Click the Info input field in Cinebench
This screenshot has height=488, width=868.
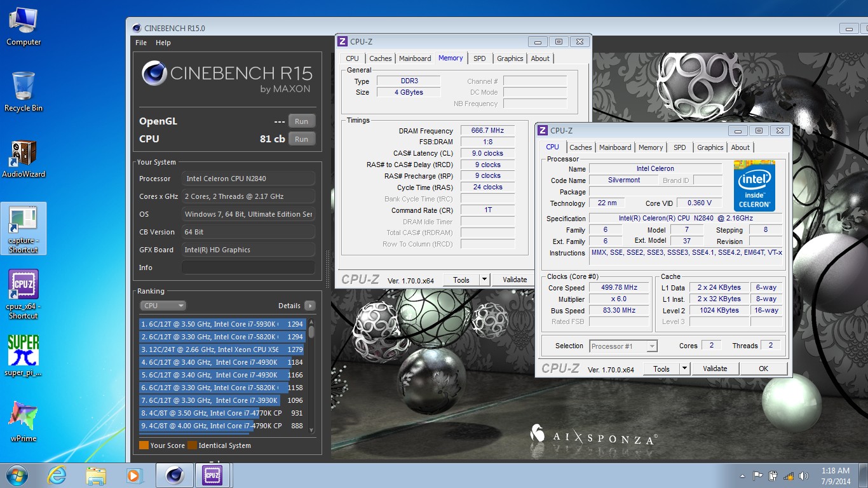(248, 268)
